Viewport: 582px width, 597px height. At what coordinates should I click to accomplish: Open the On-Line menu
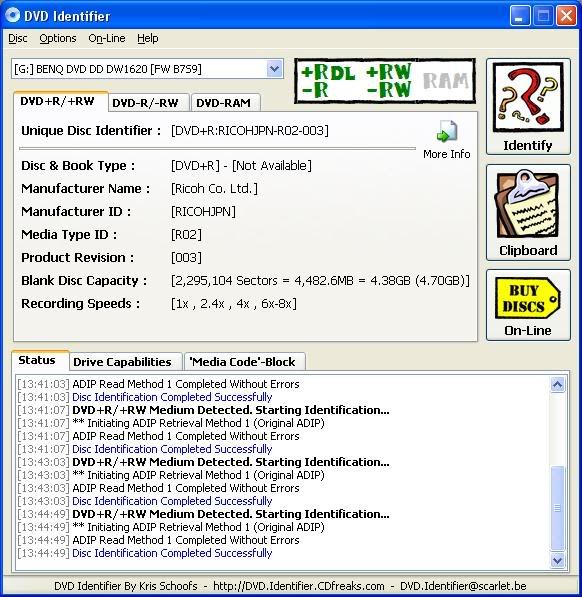pyautogui.click(x=107, y=38)
